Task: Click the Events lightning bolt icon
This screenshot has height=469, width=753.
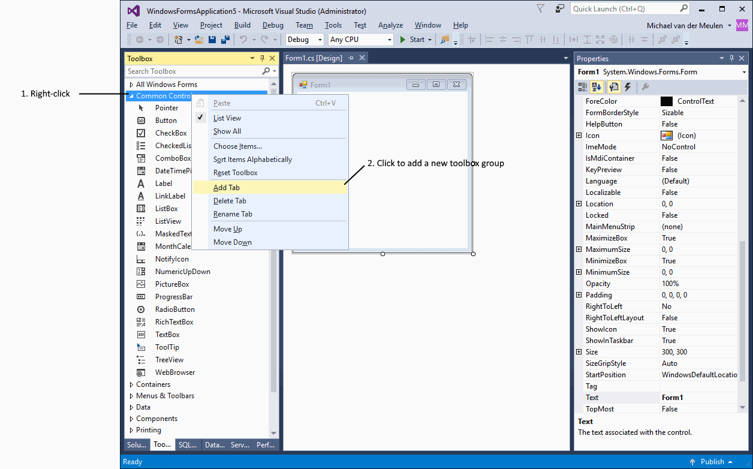Action: (x=628, y=87)
